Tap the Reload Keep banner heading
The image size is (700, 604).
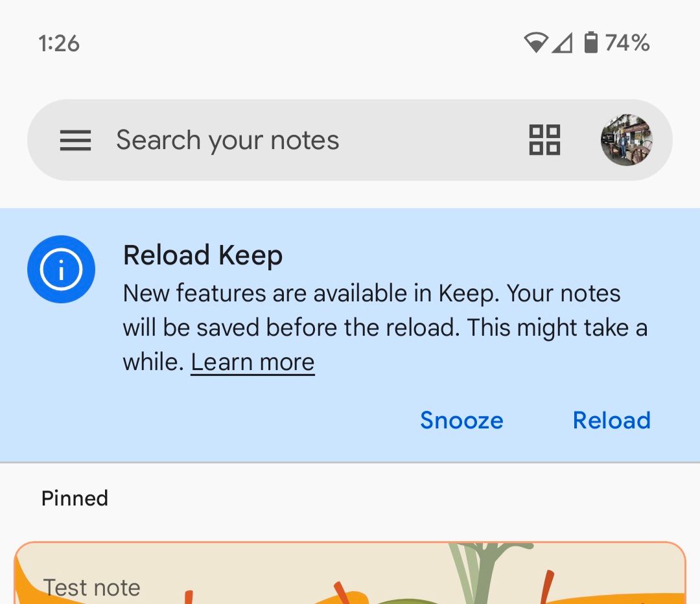point(203,255)
